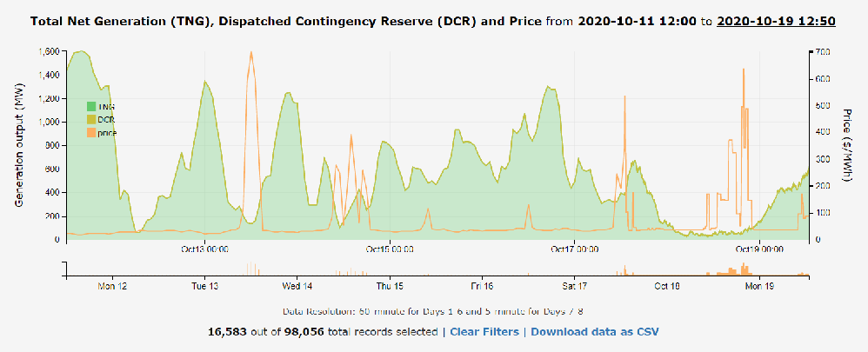The width and height of the screenshot is (868, 352).
Task: Click the Mon 19 label on range selector
Action: pyautogui.click(x=760, y=286)
